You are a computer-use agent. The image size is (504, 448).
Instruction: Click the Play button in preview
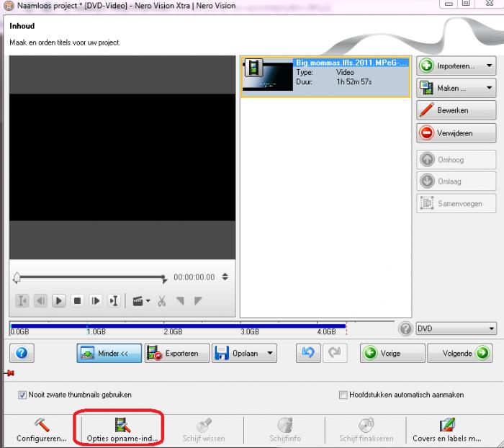pyautogui.click(x=59, y=301)
